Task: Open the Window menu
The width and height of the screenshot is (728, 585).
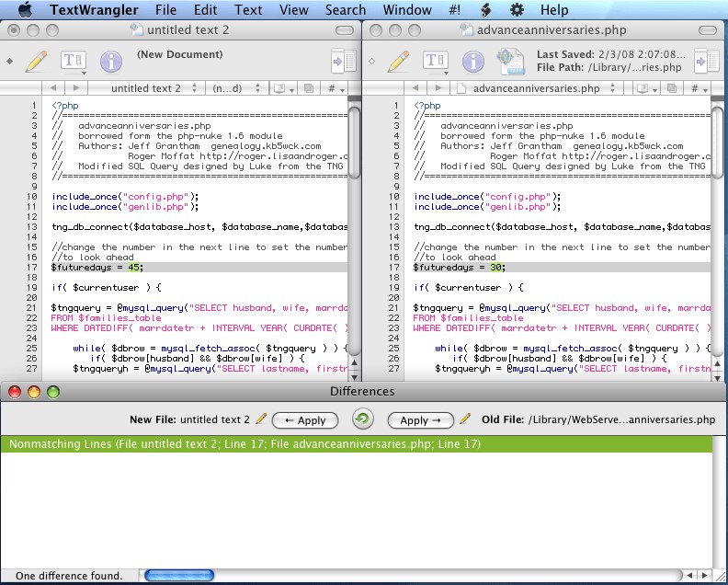Action: [x=407, y=10]
